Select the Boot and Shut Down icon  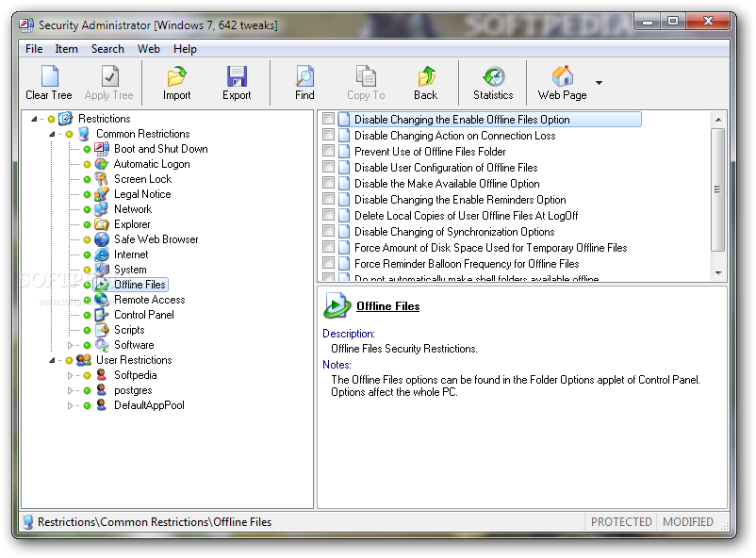click(x=102, y=149)
